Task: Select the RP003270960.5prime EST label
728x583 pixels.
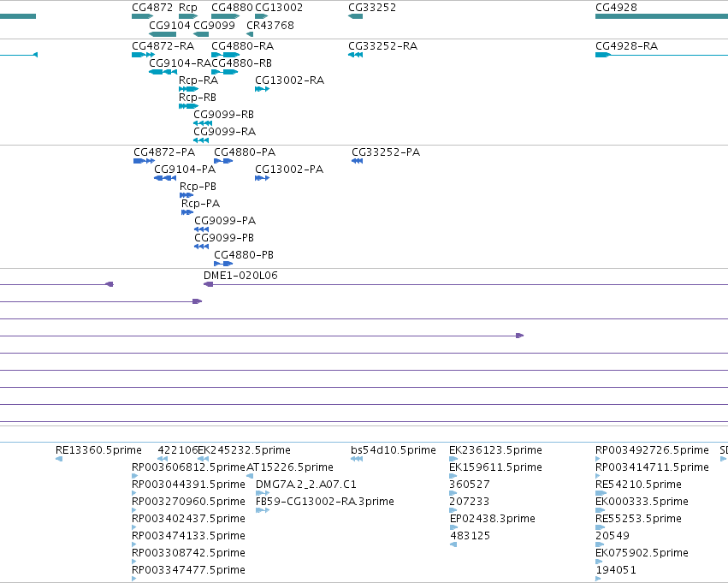Action: pyautogui.click(x=188, y=503)
